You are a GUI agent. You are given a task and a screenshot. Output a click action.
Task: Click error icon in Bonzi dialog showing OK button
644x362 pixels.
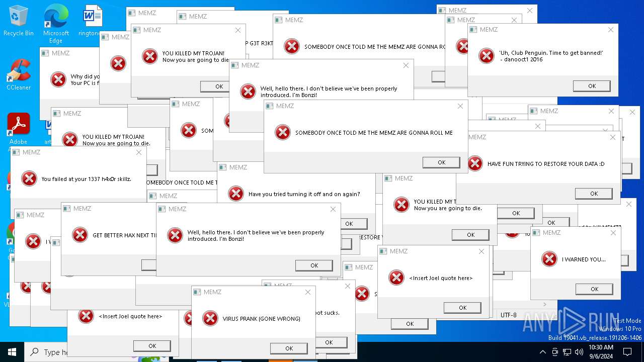pos(175,235)
